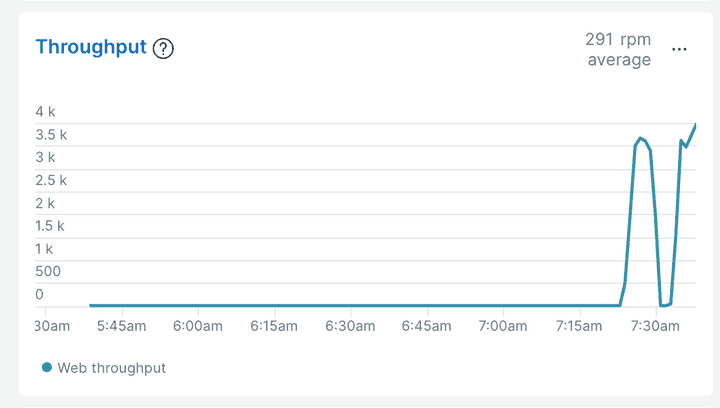Click the help question mark icon beside Throughput
720x408 pixels.
[x=163, y=48]
